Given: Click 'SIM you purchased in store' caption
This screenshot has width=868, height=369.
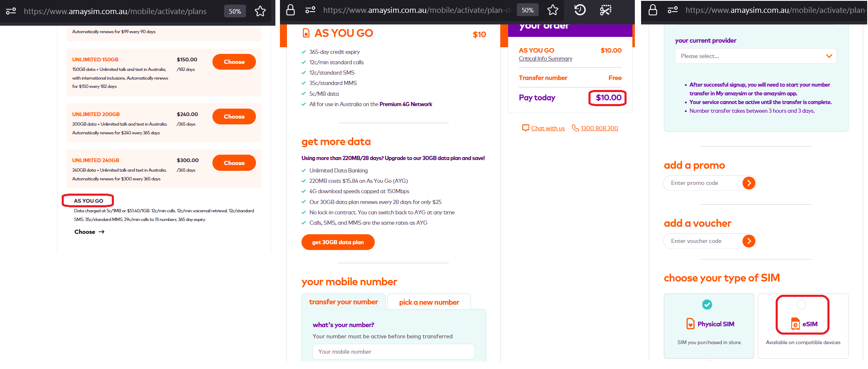Looking at the screenshot, I should (x=709, y=342).
